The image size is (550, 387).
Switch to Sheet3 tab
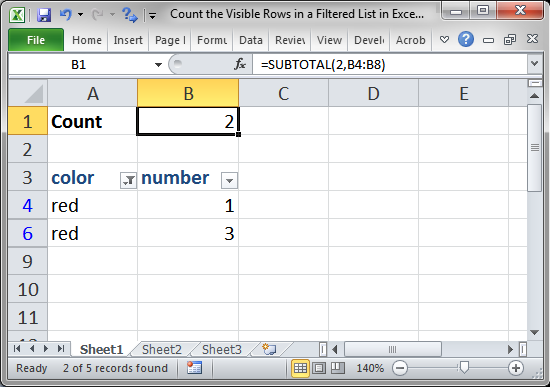click(x=222, y=349)
